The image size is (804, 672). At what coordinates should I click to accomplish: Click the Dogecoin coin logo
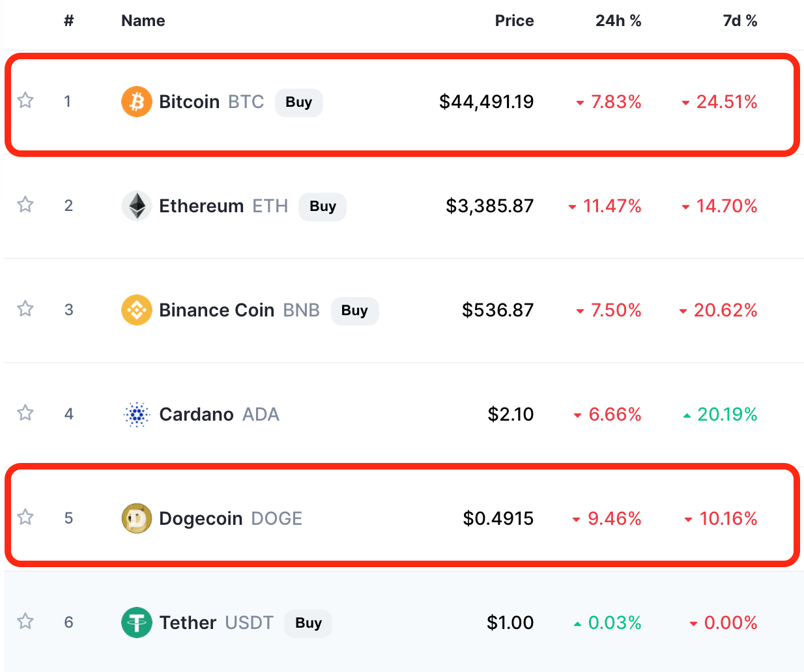[x=137, y=518]
